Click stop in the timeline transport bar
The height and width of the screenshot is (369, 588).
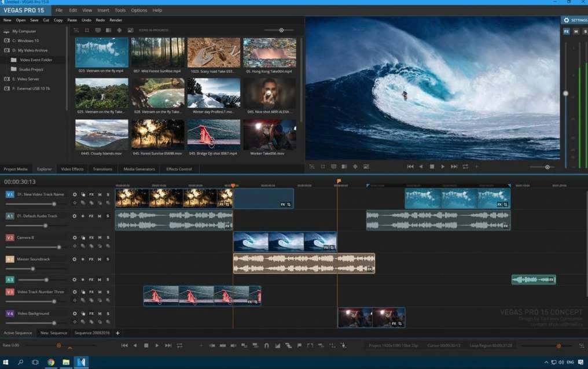pos(146,345)
